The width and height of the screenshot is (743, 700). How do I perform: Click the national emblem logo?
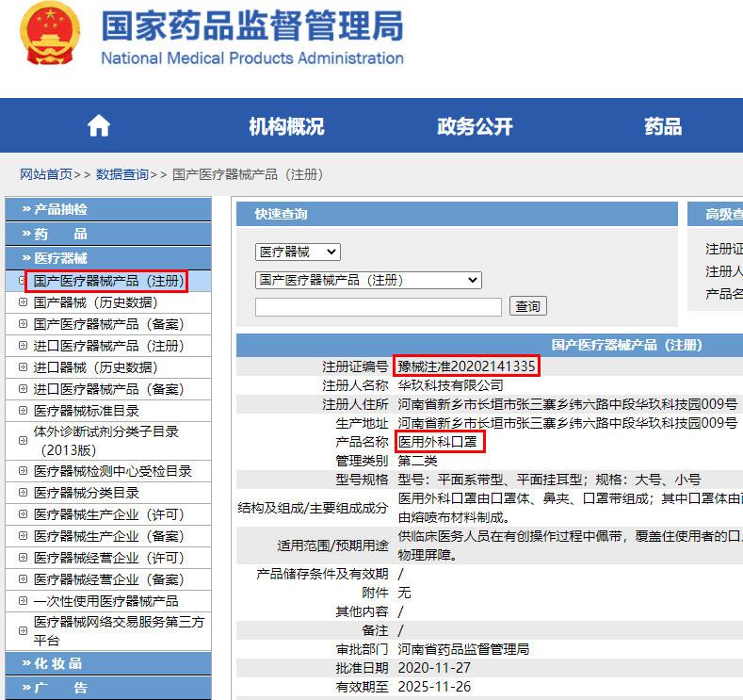(x=50, y=33)
